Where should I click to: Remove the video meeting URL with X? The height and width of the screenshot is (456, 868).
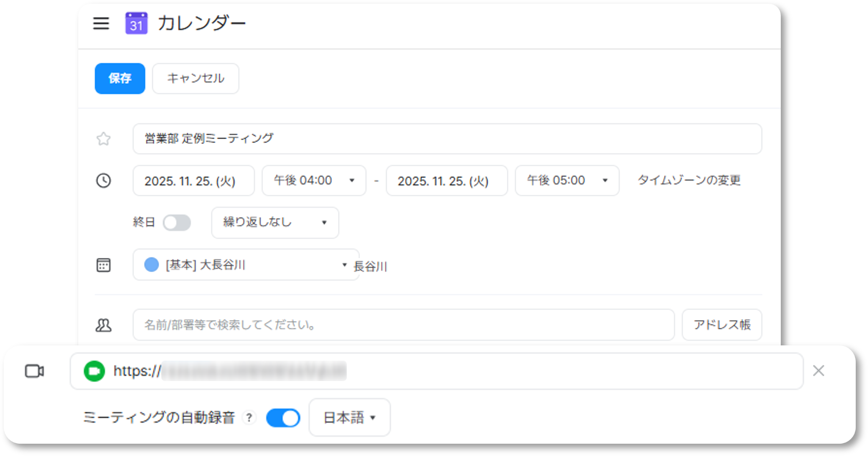click(818, 371)
